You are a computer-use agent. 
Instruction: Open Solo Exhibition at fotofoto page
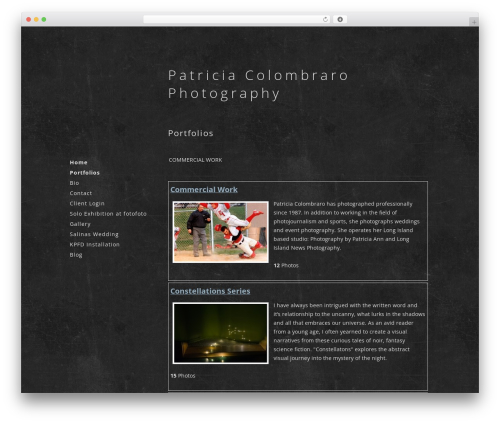click(108, 214)
